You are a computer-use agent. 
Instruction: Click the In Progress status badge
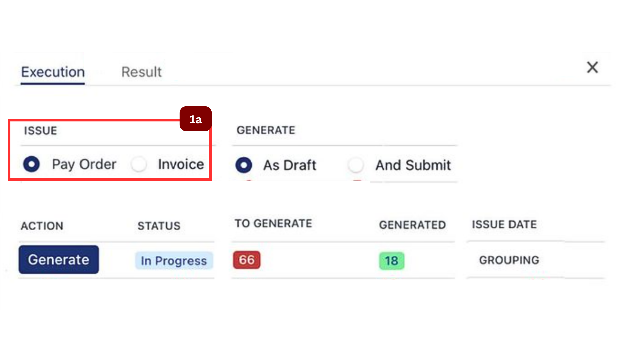coord(173,261)
